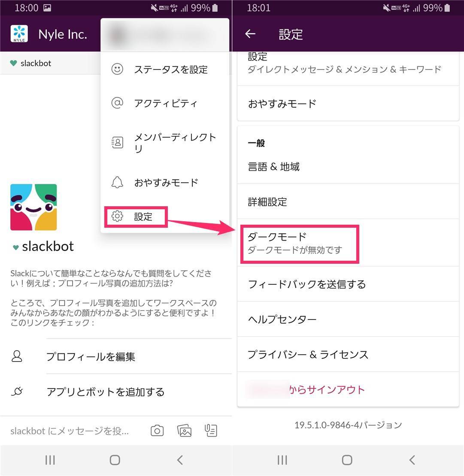Open プライバシー & ライセンス

348,354
